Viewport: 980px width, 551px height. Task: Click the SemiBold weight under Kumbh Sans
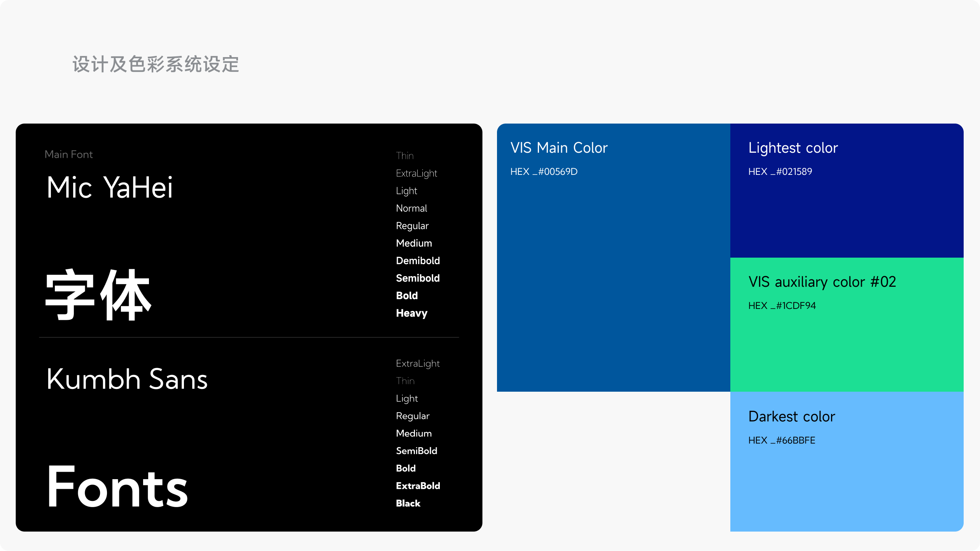pyautogui.click(x=416, y=451)
